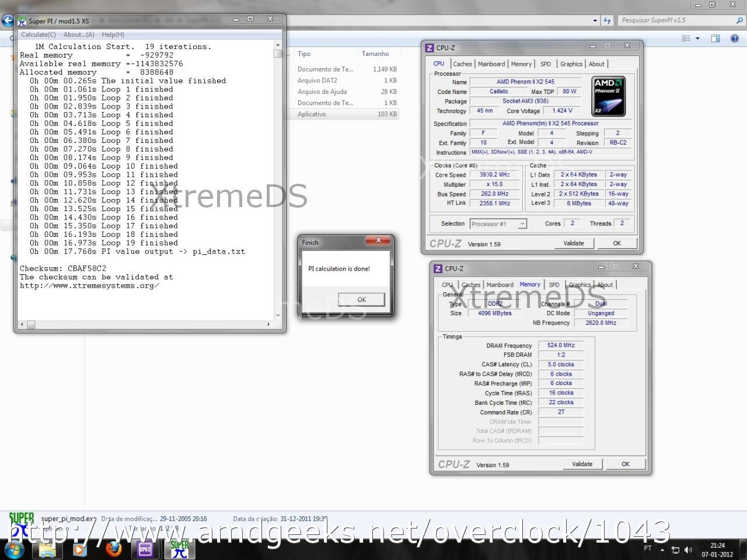Select the About tab in lower CPU-Z window
This screenshot has height=560, width=747.
(x=605, y=285)
